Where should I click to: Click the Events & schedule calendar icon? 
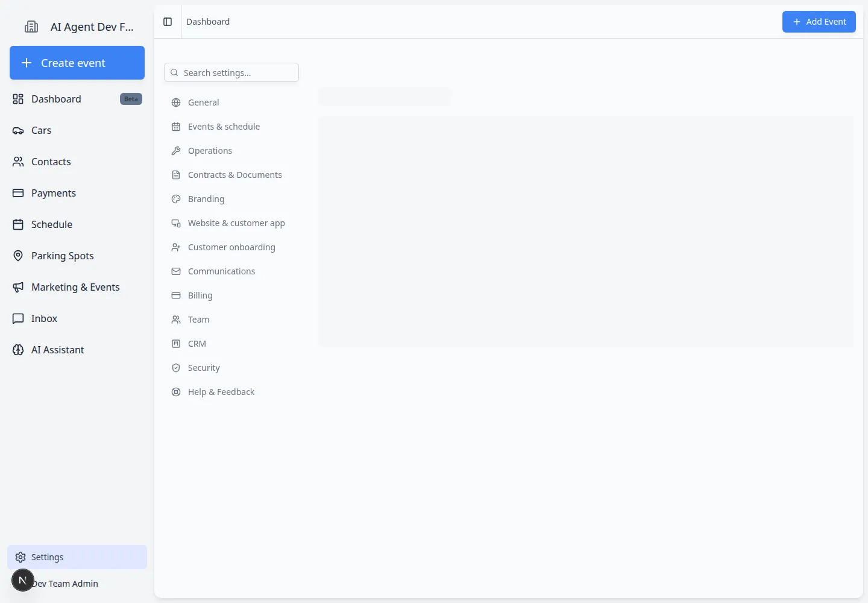click(x=176, y=127)
